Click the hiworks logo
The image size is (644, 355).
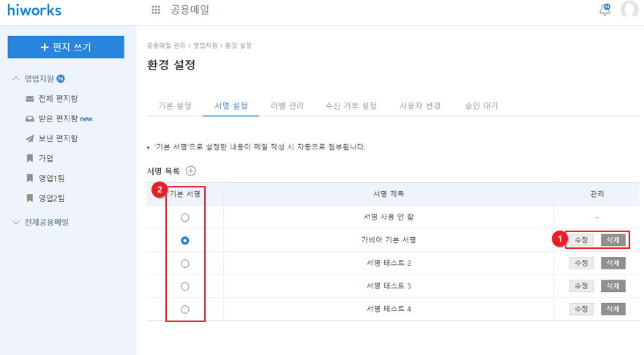click(x=34, y=10)
